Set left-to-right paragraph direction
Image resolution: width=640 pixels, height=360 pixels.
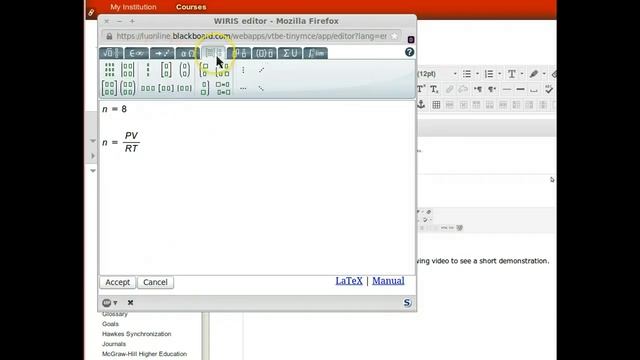tap(478, 89)
